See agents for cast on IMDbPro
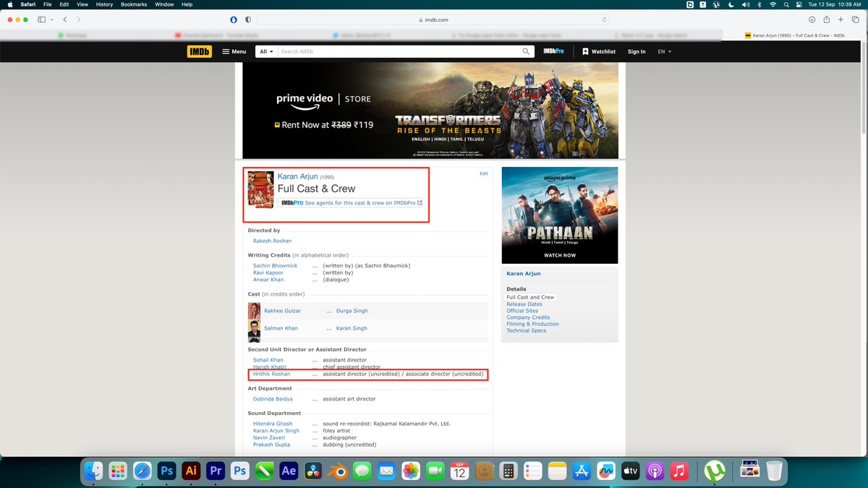Image resolution: width=868 pixels, height=488 pixels. 350,203
